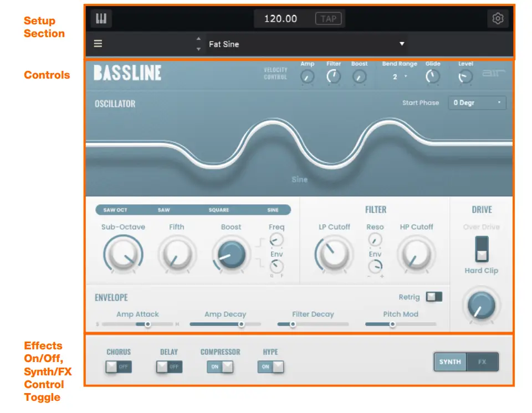Open the hamburger preset menu

[98, 44]
